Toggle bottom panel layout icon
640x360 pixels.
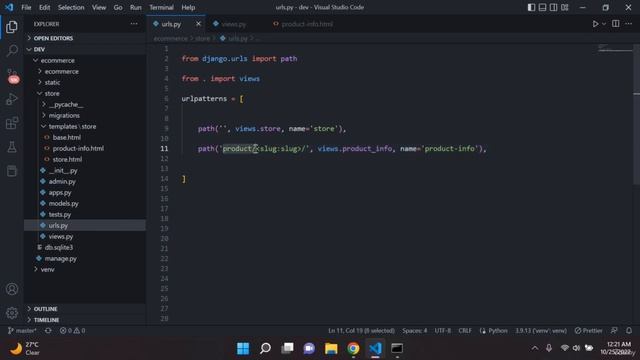[542, 7]
